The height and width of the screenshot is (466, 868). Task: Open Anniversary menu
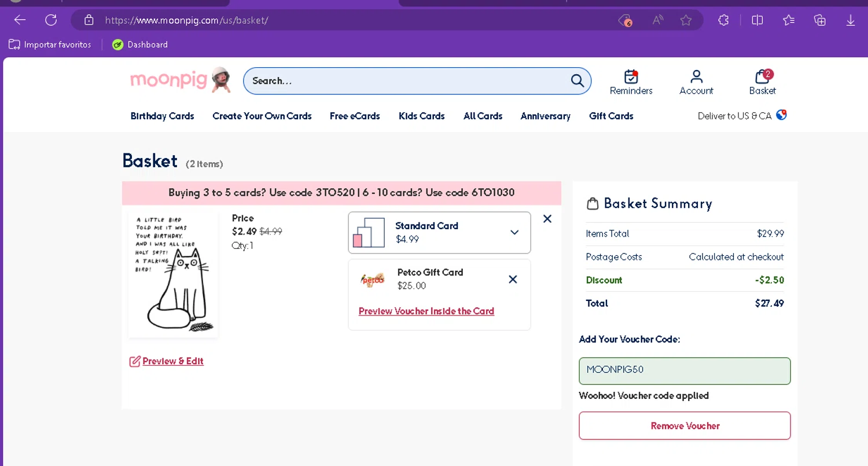pyautogui.click(x=545, y=116)
